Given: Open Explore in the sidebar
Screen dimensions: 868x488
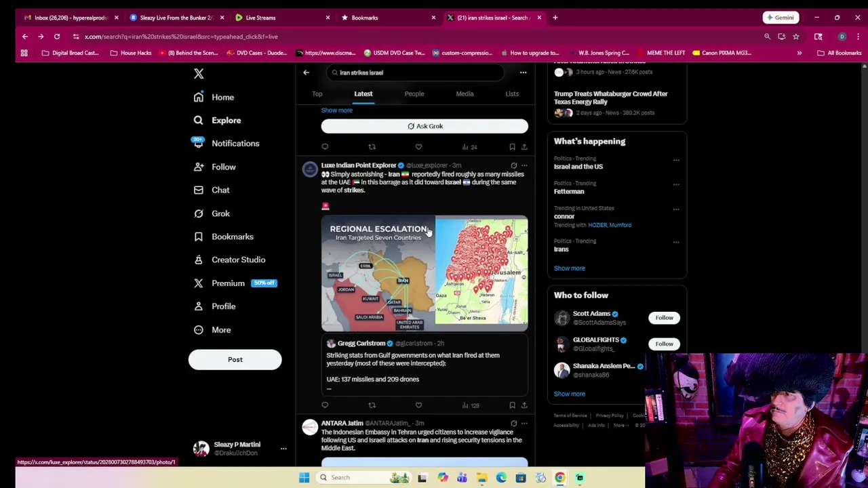Looking at the screenshot, I should (216, 120).
